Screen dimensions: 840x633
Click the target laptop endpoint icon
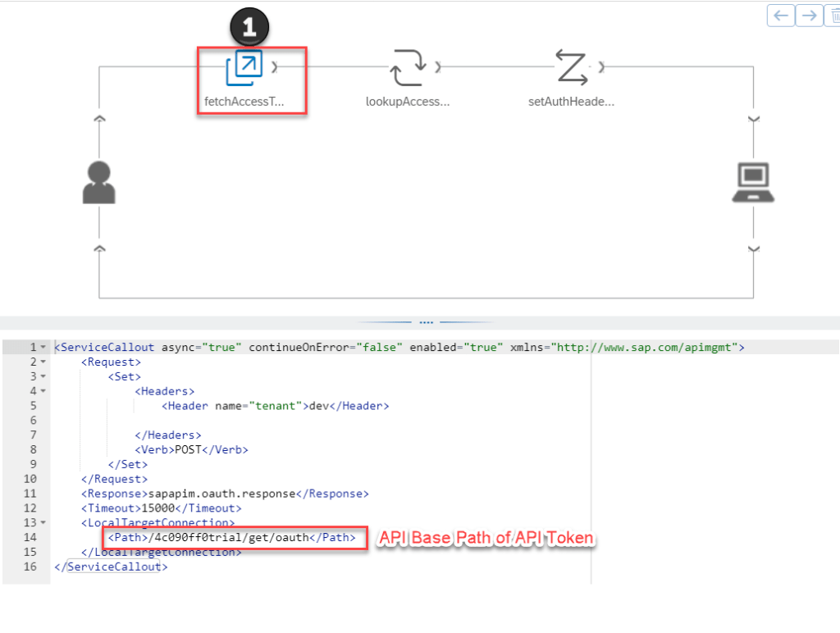[x=753, y=182]
